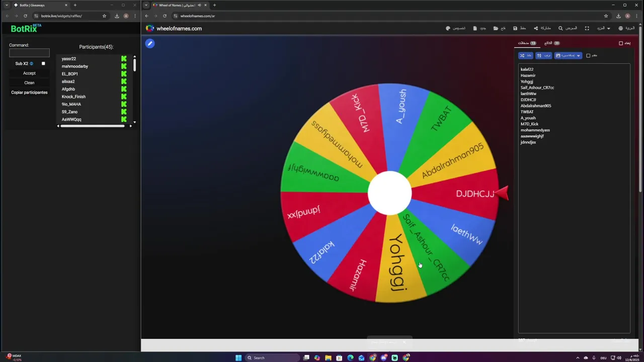Viewport: 644px width, 362px height.
Task: Switch to the Results tab with 39 badge
Action: 552,43
